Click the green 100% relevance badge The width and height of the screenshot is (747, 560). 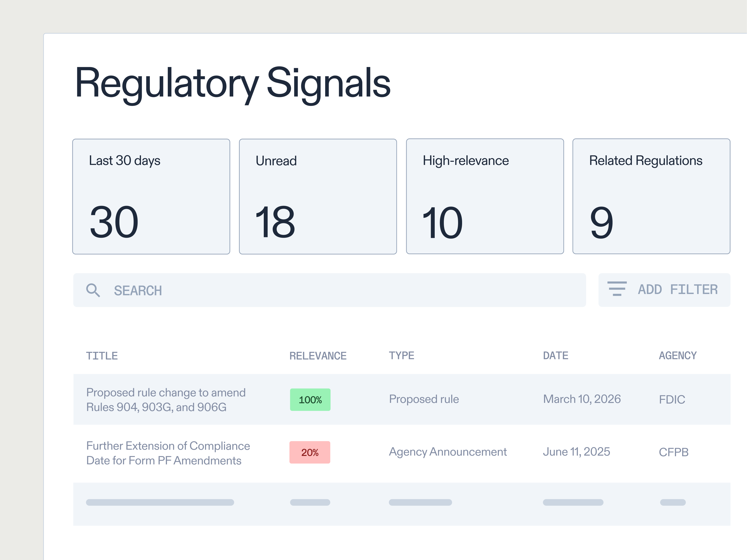coord(310,400)
